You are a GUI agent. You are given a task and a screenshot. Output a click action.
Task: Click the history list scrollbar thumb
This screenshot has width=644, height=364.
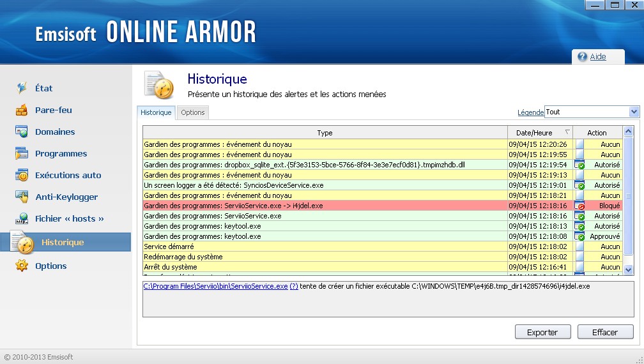(629, 196)
